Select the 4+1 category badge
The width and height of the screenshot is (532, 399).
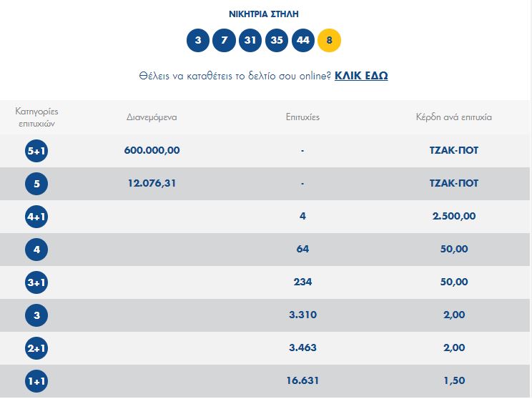(x=36, y=216)
